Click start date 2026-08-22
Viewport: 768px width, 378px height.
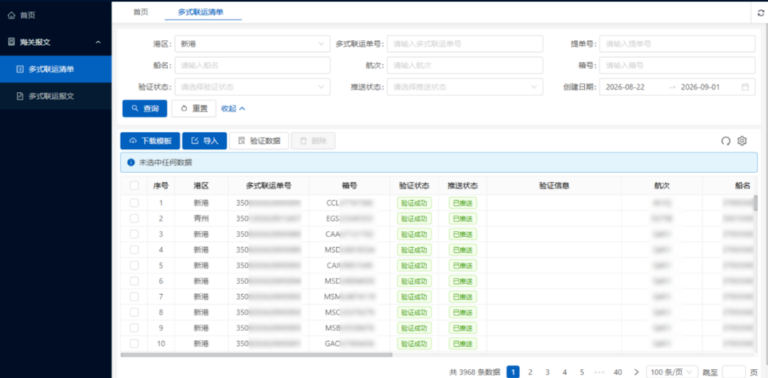[625, 87]
